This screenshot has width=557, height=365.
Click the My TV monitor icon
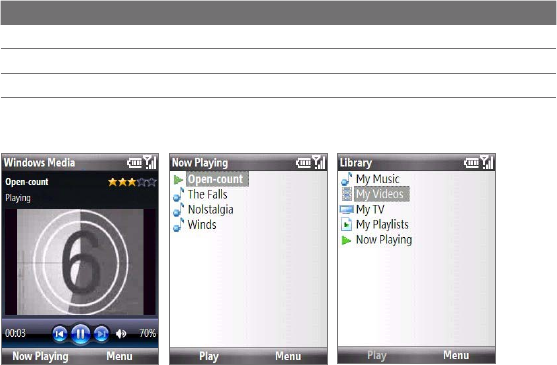[347, 209]
